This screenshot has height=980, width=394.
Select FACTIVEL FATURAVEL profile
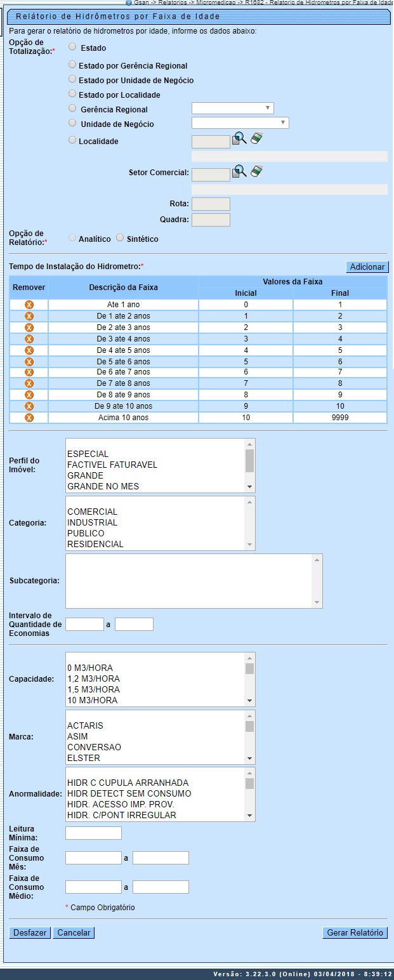pos(155,465)
